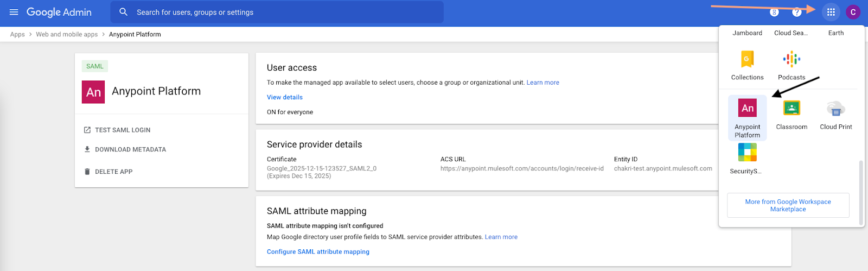
Task: Click ON for everyone status
Action: [x=290, y=112]
